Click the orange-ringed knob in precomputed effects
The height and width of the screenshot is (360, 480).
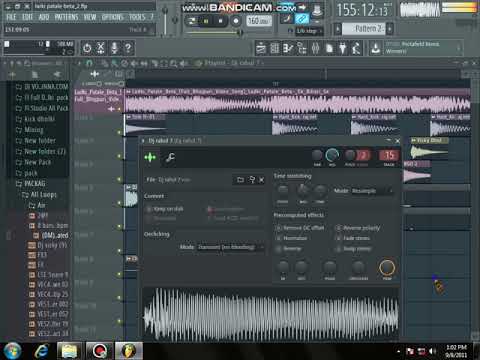pos(387,267)
